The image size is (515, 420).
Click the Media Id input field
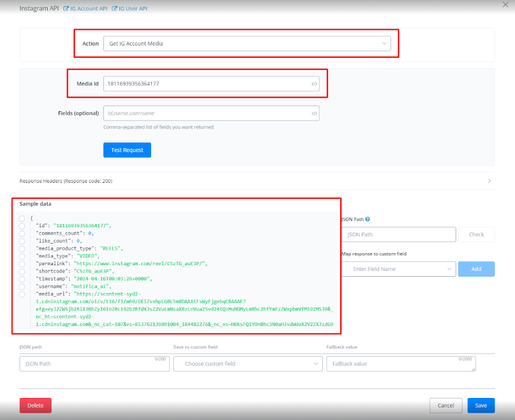(205, 84)
